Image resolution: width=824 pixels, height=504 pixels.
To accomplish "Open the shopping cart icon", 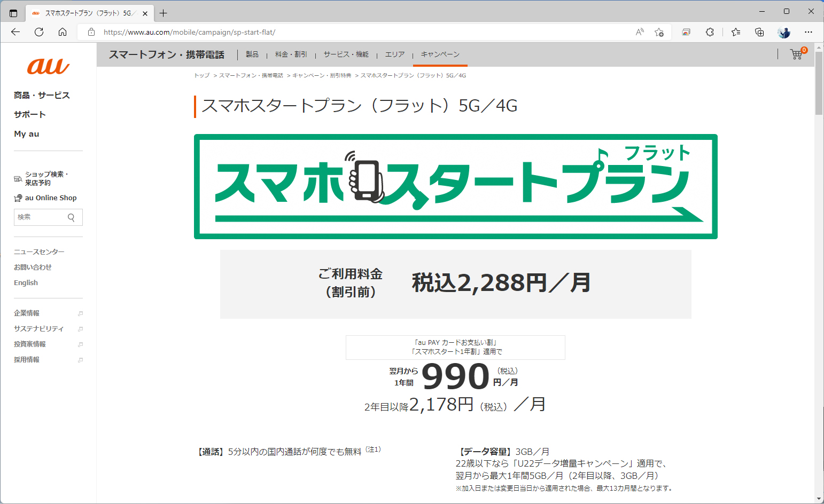I will [798, 53].
